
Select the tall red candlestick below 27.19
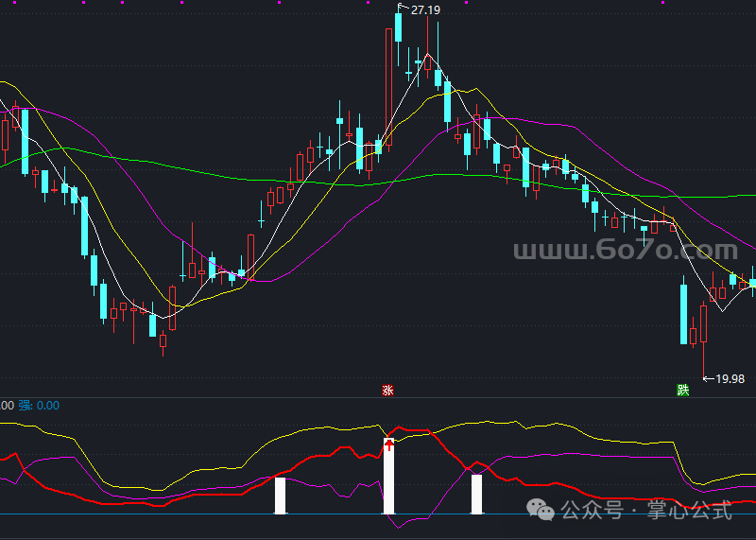coord(388,85)
